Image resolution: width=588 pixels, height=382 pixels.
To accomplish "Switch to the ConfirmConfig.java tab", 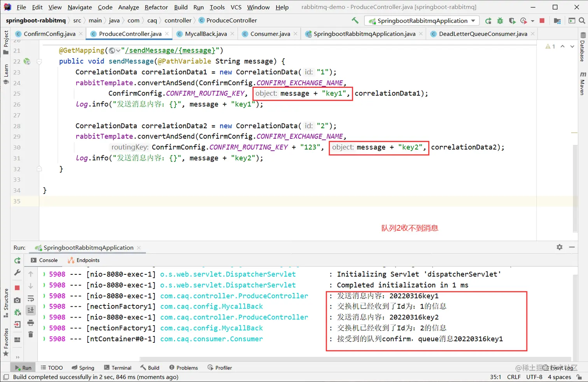I will [49, 34].
